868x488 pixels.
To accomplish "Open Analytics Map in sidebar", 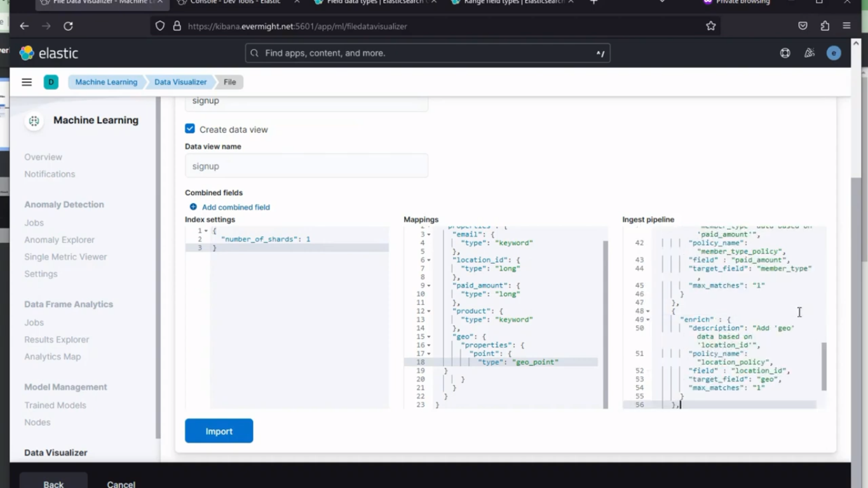I will (52, 356).
